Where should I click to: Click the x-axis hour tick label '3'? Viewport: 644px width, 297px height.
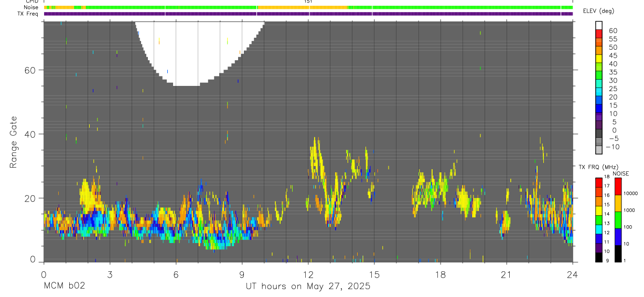click(110, 274)
